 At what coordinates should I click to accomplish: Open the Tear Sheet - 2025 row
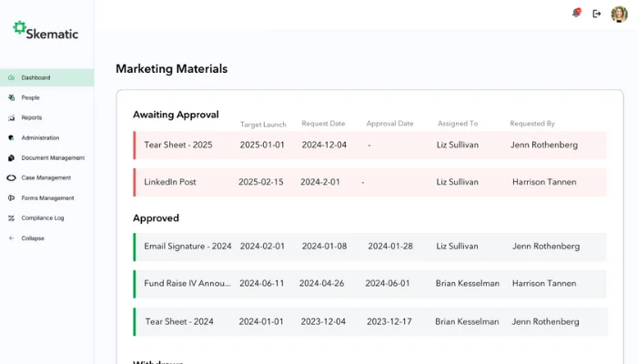click(177, 145)
